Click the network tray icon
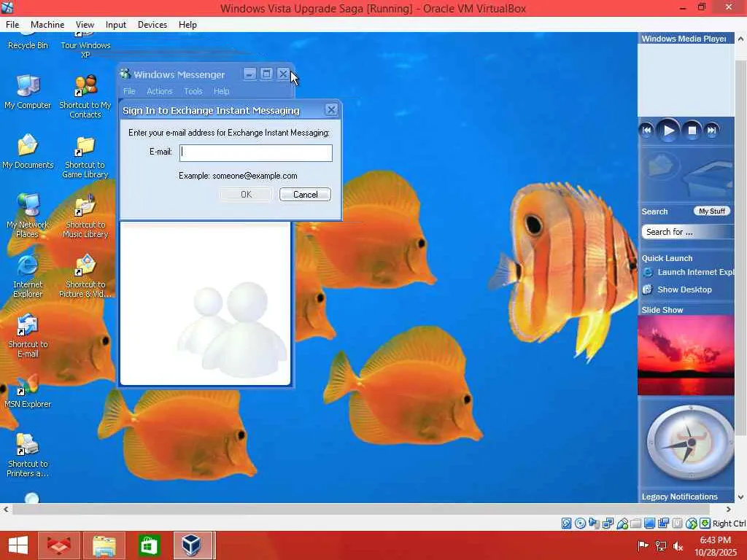The width and height of the screenshot is (747, 560). [x=661, y=546]
